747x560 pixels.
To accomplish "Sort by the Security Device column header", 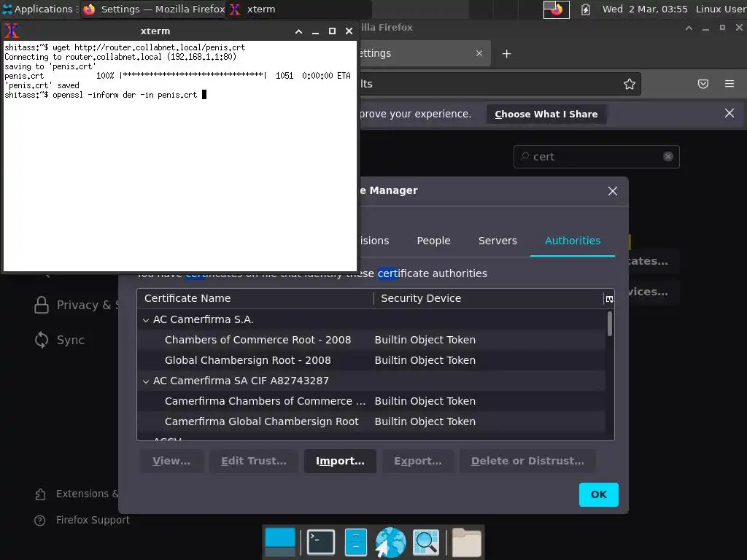I will pyautogui.click(x=489, y=298).
